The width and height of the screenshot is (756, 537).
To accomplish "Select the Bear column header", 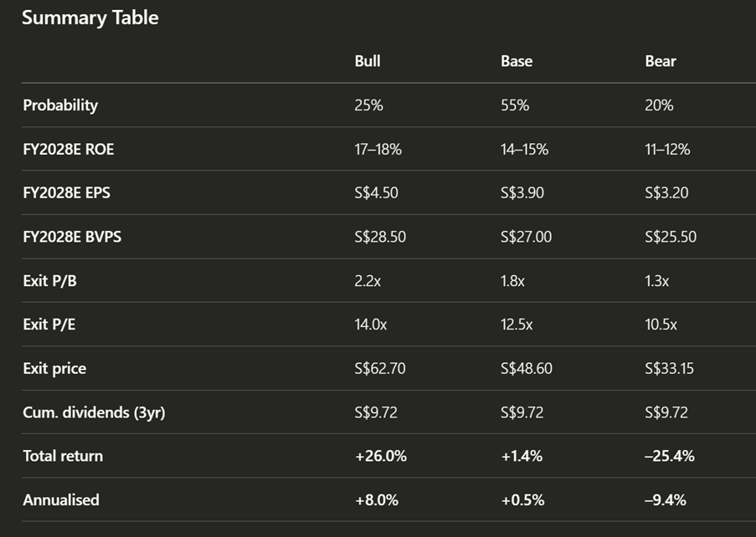I will coord(661,61).
